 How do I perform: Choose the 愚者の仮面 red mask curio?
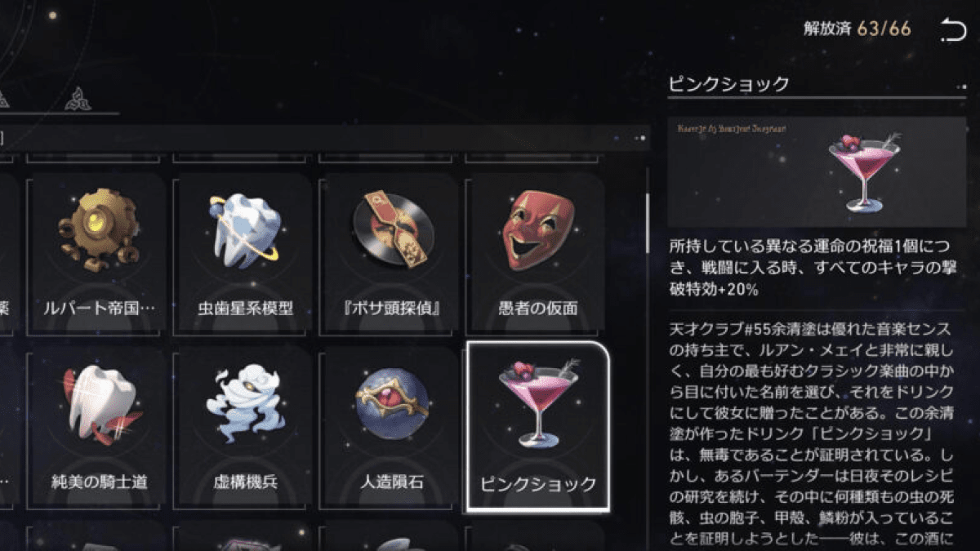point(537,255)
